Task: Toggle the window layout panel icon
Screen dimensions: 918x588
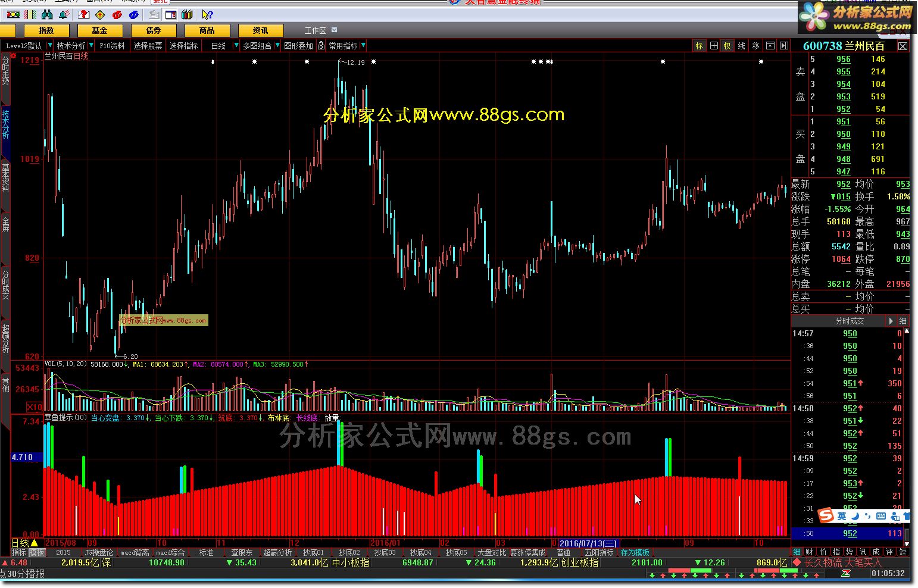Action: click(170, 14)
